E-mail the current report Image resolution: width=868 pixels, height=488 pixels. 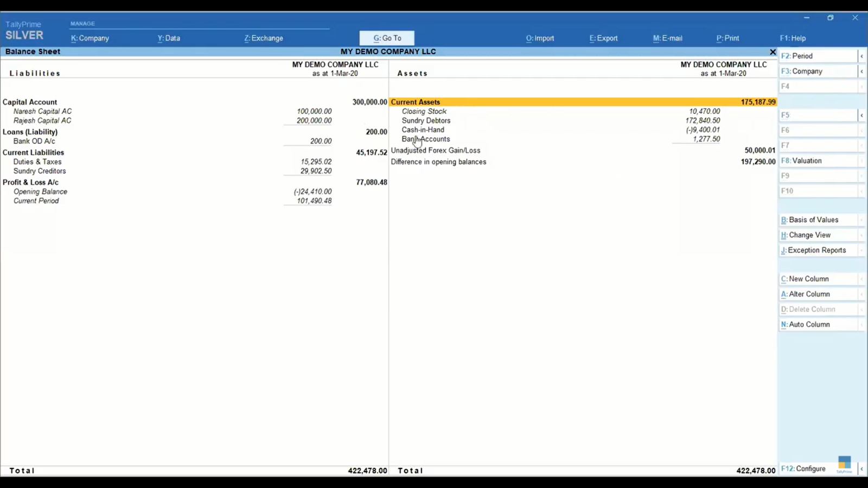[667, 38]
